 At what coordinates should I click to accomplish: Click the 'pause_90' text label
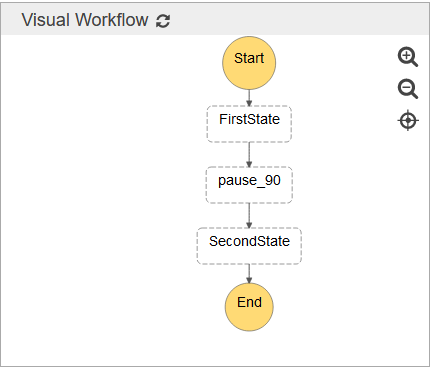(x=249, y=181)
